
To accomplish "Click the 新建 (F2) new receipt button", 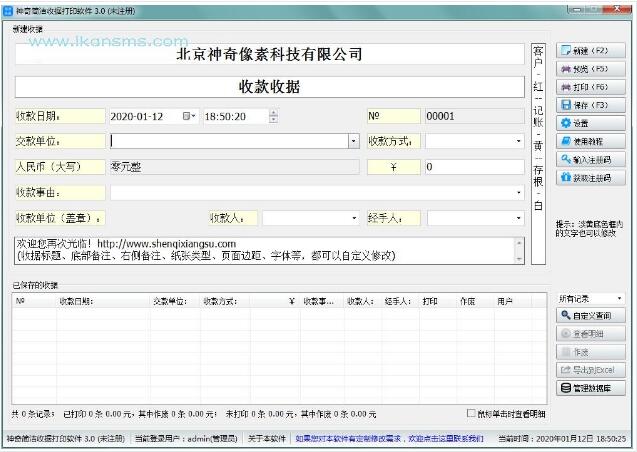I will coord(590,51).
